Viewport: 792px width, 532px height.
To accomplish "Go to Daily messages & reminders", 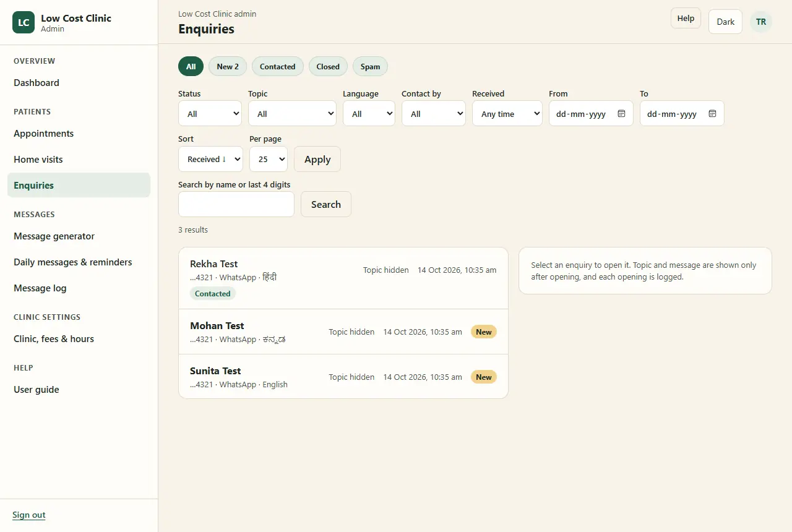I will point(79,262).
